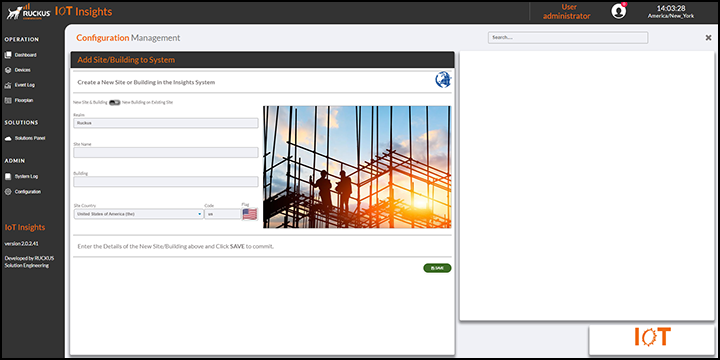Viewport: 720px width, 360px height.
Task: Click the Site Name input field
Action: (166, 152)
